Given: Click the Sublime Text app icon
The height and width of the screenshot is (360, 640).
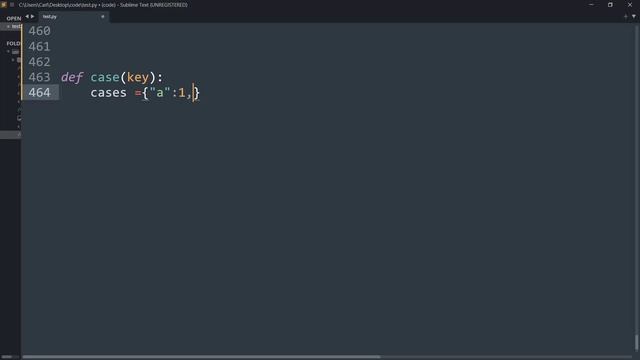Looking at the screenshot, I should 4,4.
